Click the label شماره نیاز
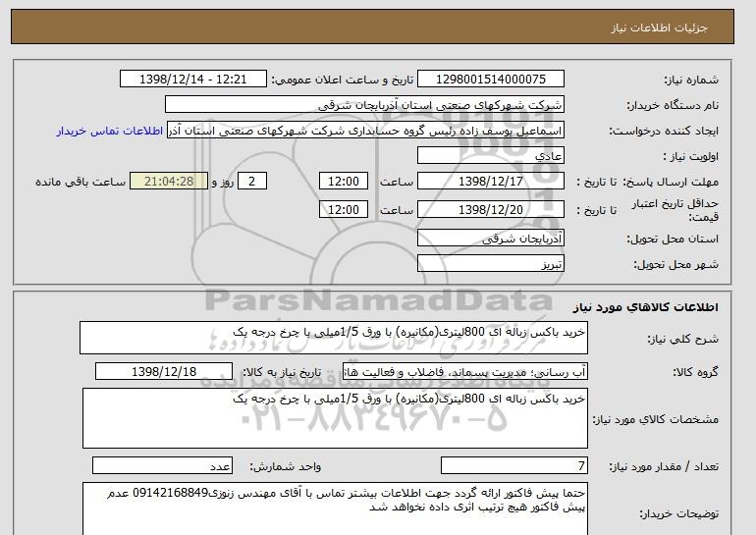Image resolution: width=756 pixels, height=535 pixels. (x=691, y=80)
